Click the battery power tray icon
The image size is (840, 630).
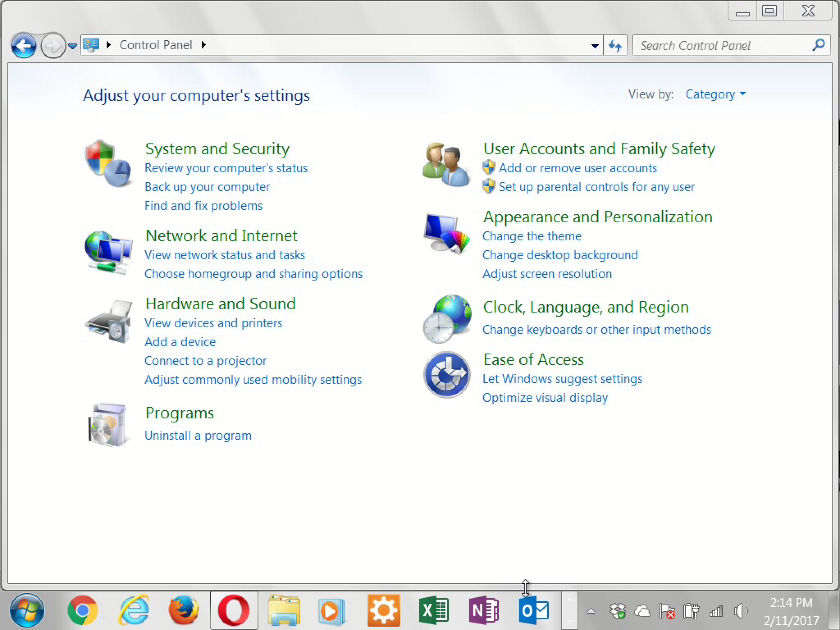pyautogui.click(x=691, y=612)
